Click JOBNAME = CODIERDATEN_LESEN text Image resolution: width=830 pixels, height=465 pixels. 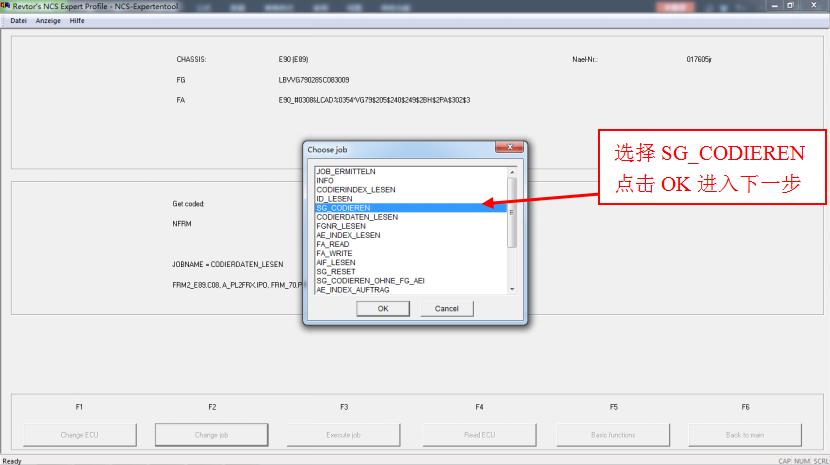pyautogui.click(x=228, y=264)
